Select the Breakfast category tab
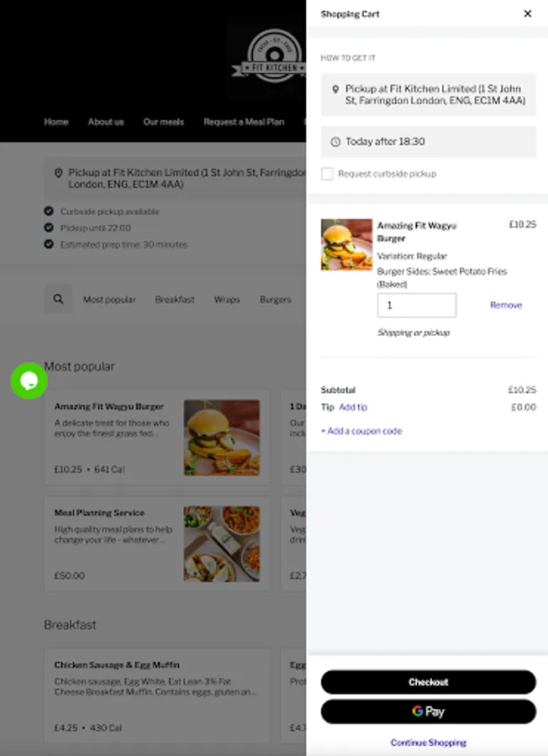This screenshot has height=756, width=548. [175, 299]
